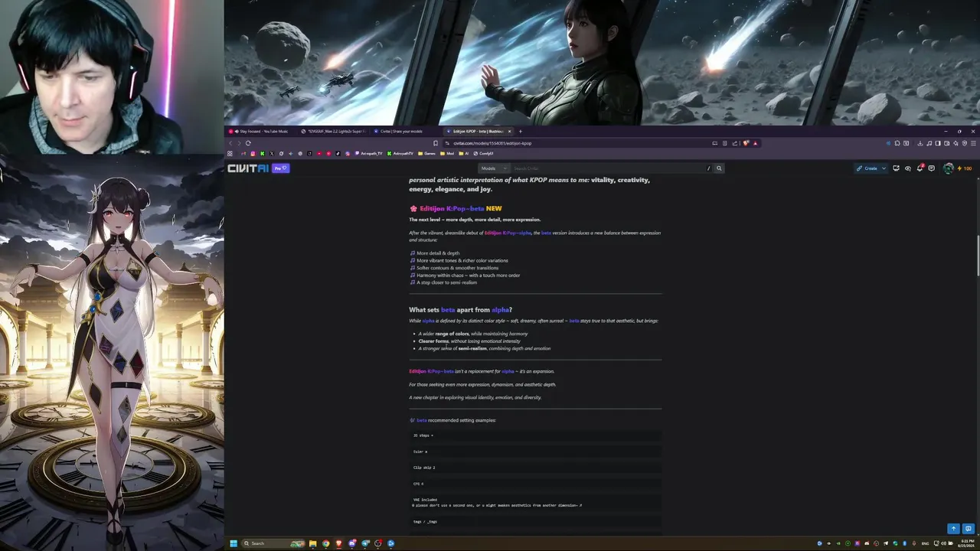The height and width of the screenshot is (551, 980).
Task: Mute the Stay Focused tab audio icon
Action: pyautogui.click(x=236, y=131)
